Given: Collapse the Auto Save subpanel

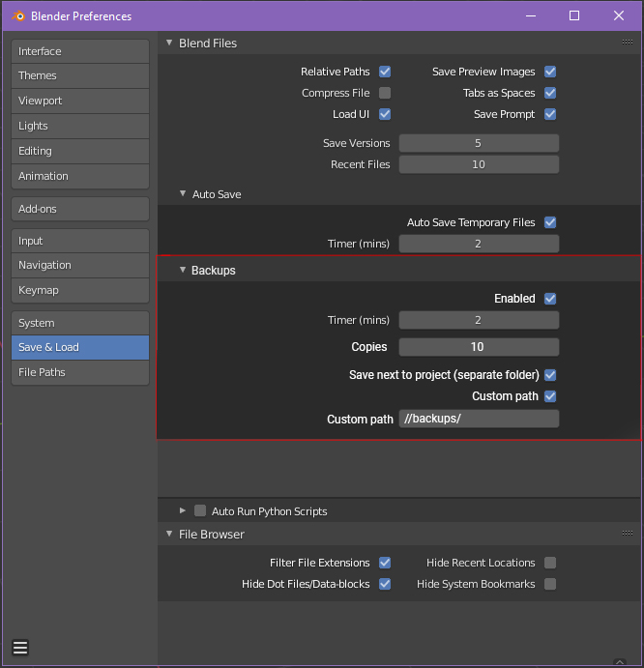Looking at the screenshot, I should pos(183,193).
